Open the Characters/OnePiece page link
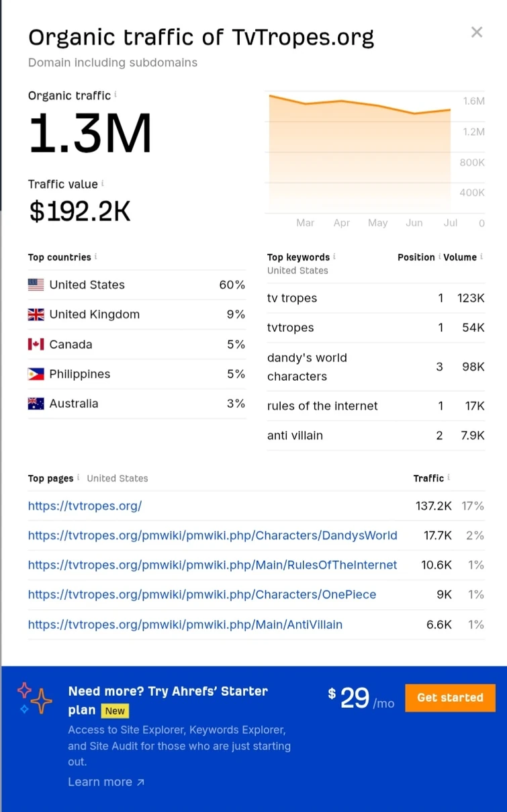The image size is (507, 812). (201, 594)
